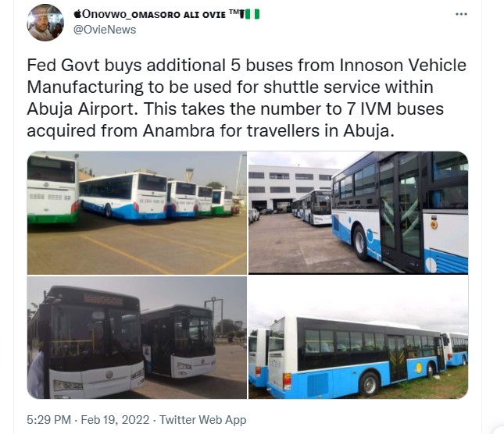Open the three-dot More options menu

click(x=461, y=14)
